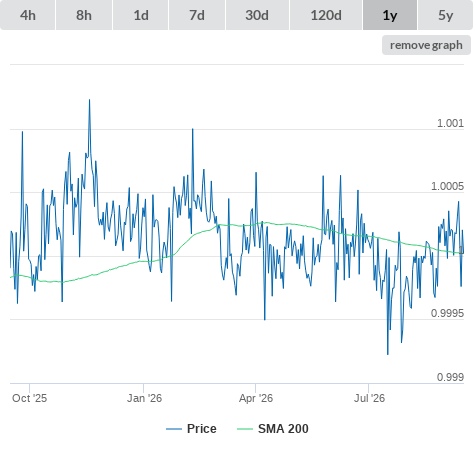Screen dimensions: 474x455
Task: Click the 1.001 y-axis value label
Action: (450, 123)
